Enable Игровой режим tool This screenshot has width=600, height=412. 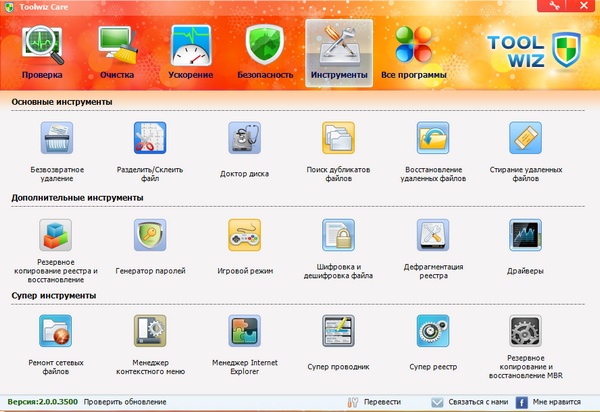(x=244, y=236)
